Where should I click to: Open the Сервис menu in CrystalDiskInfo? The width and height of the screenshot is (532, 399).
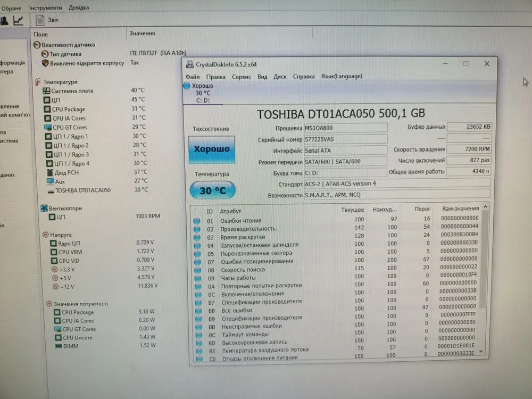[242, 77]
